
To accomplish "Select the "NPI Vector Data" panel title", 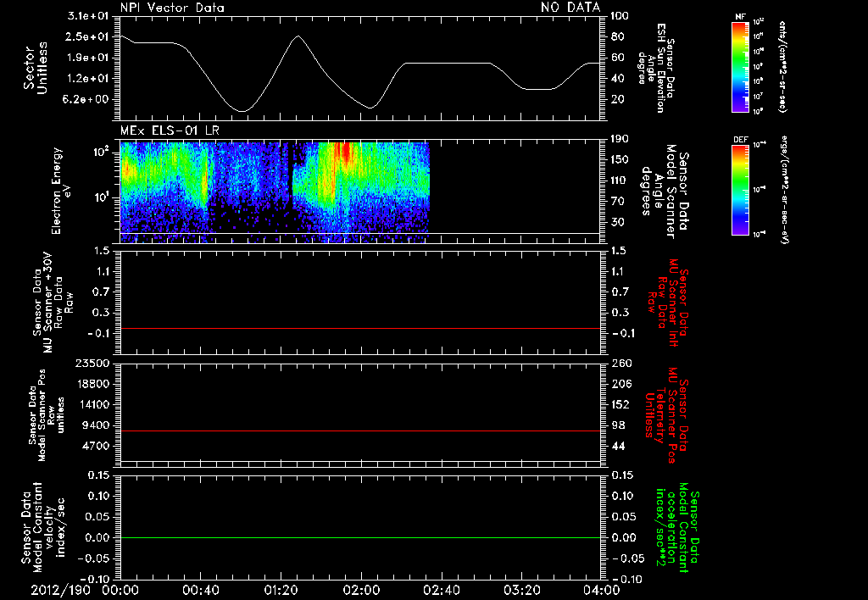I will pos(172,8).
